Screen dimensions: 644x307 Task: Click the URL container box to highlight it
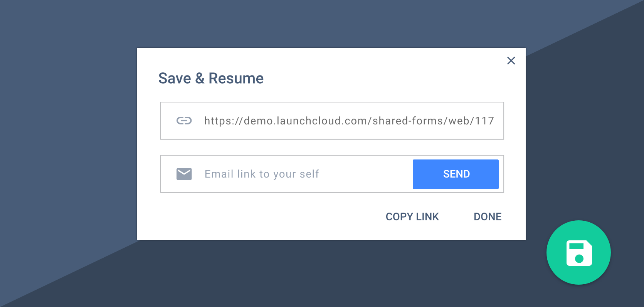click(x=332, y=121)
